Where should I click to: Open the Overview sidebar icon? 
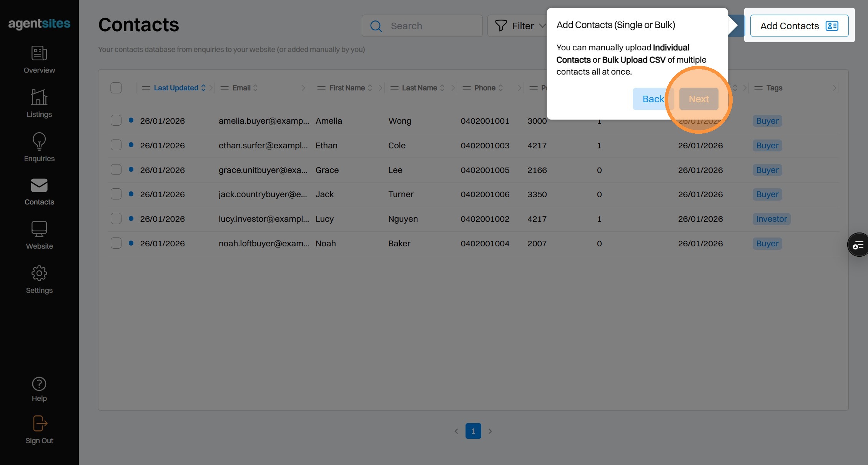[39, 53]
